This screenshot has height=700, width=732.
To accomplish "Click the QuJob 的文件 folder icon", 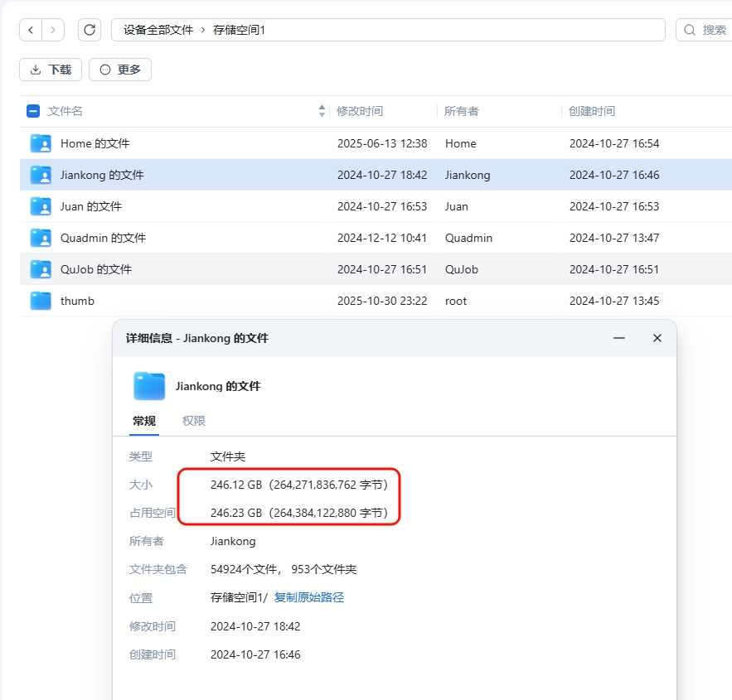I will pos(41,269).
